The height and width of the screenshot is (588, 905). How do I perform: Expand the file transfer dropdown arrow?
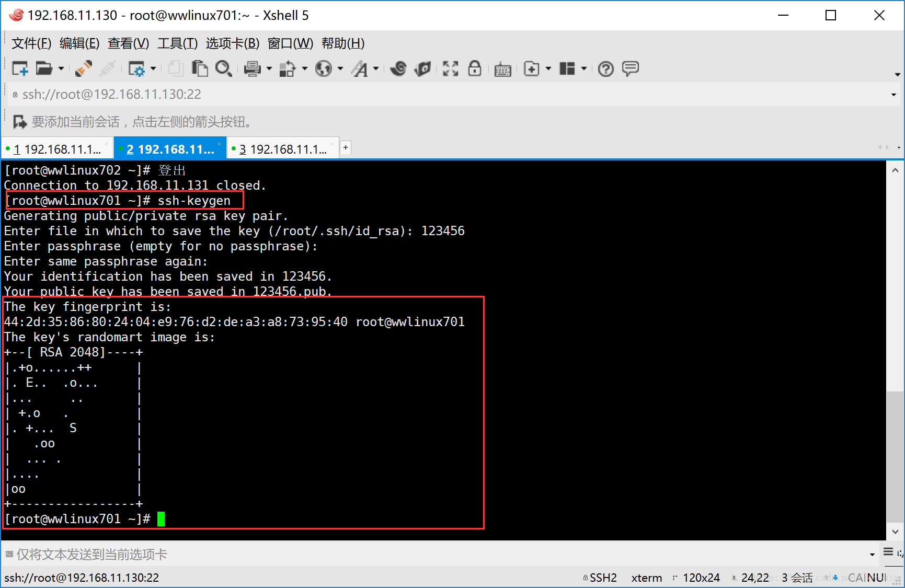click(304, 68)
